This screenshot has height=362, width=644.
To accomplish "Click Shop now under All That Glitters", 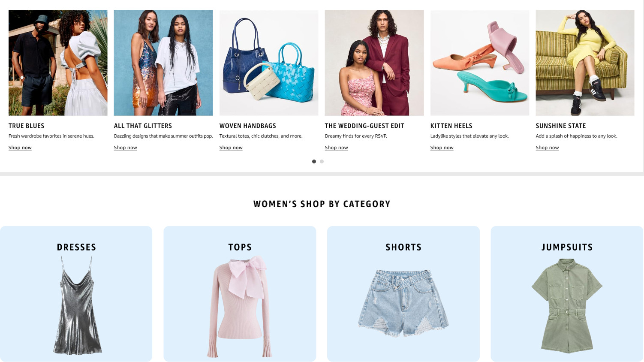I will [x=126, y=148].
